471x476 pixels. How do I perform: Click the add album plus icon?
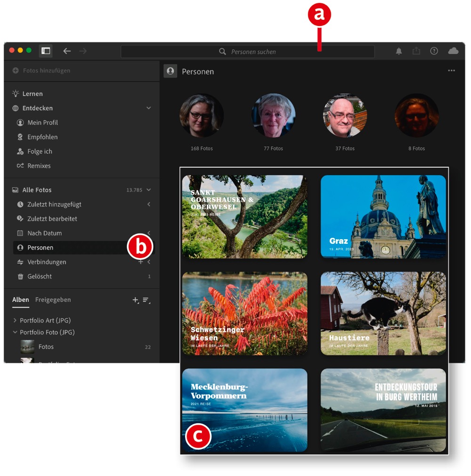point(136,300)
